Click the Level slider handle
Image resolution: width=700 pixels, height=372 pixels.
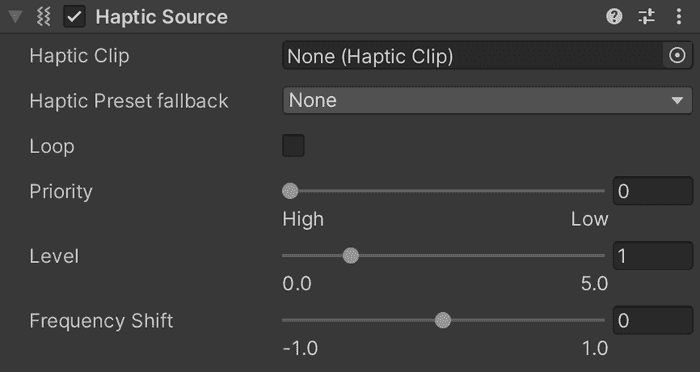tap(351, 256)
